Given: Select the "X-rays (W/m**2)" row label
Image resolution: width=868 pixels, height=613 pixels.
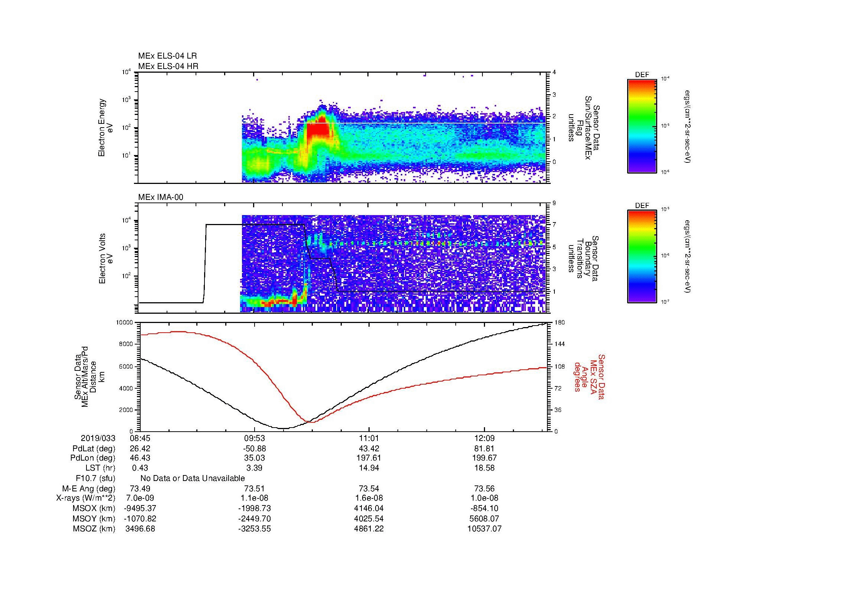Looking at the screenshot, I should click(86, 498).
